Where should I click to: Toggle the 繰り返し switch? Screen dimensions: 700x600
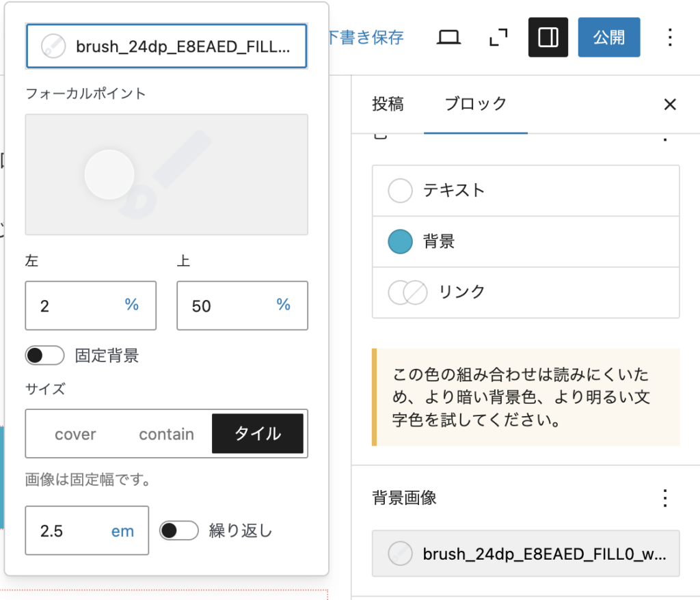(x=179, y=530)
